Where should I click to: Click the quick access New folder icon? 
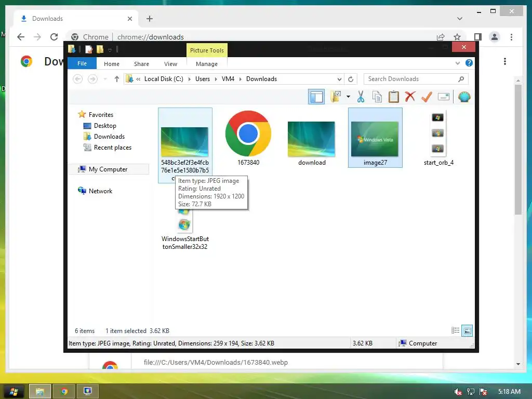[x=100, y=49]
